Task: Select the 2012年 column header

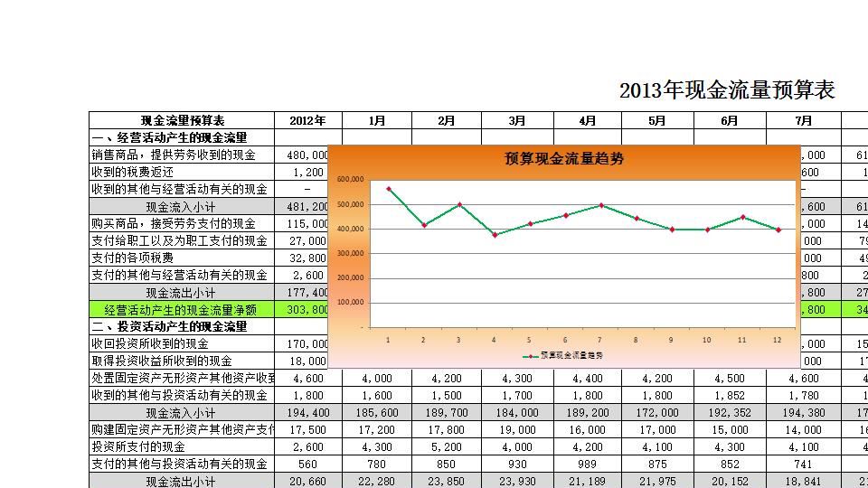Action: point(307,120)
